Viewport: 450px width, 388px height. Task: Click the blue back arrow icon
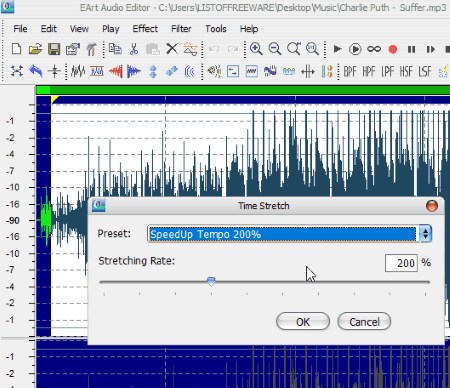[35, 71]
